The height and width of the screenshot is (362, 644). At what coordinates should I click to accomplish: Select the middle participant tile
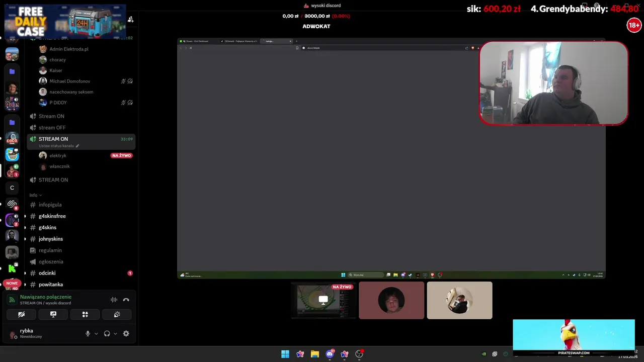click(x=391, y=301)
